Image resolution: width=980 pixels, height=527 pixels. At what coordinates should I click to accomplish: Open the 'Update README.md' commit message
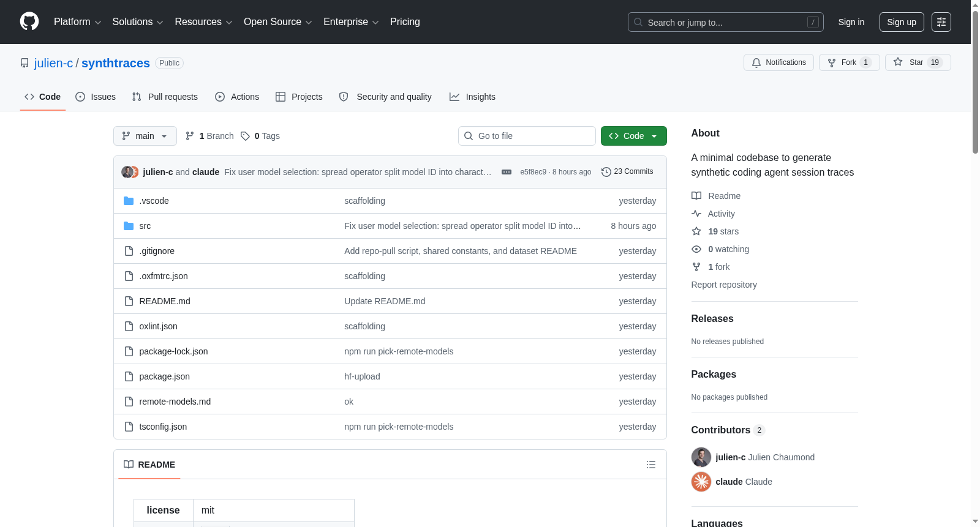point(385,301)
